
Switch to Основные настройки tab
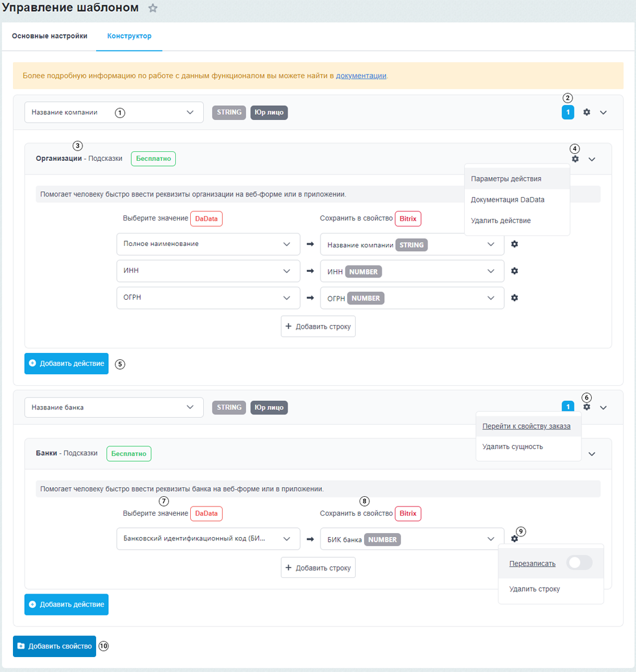49,36
